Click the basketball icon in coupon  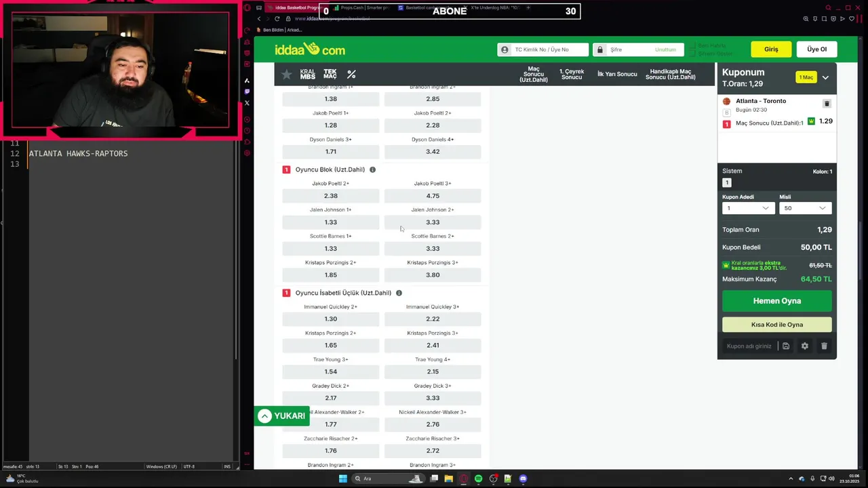pyautogui.click(x=727, y=102)
